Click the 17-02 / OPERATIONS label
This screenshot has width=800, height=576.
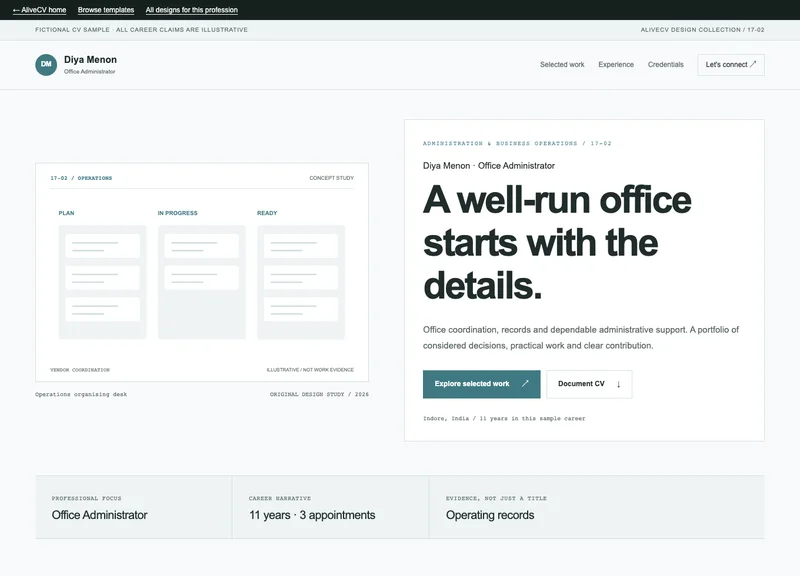[81, 178]
